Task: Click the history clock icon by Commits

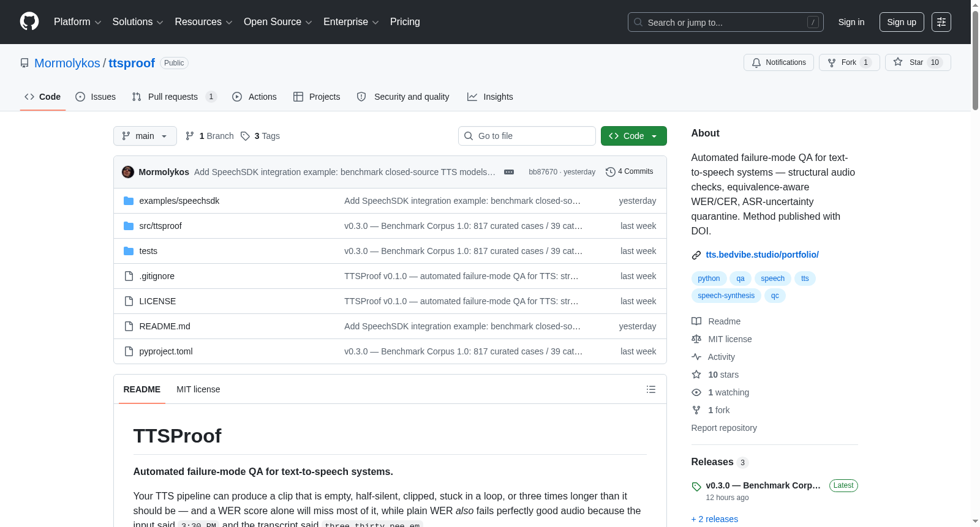Action: tap(610, 172)
